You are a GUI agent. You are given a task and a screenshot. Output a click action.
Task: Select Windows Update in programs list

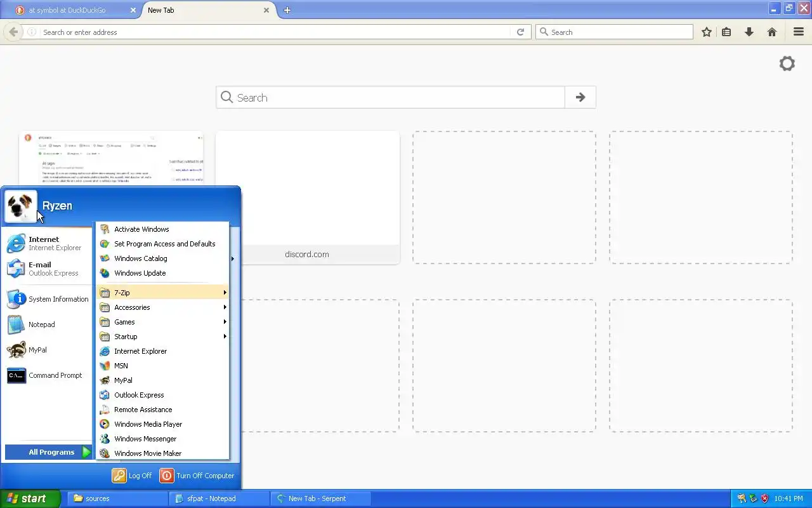click(162, 273)
